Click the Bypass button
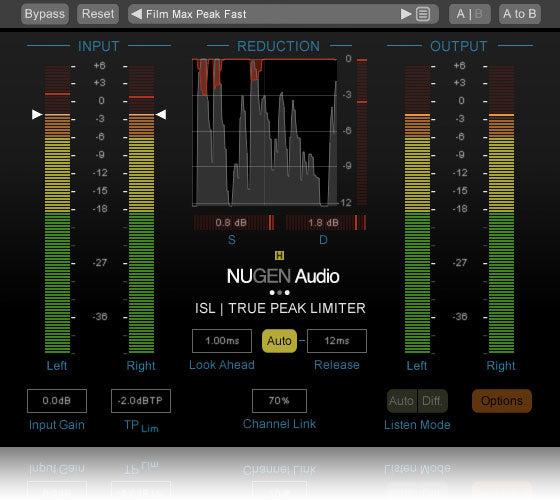This screenshot has height=500, width=560. tap(45, 14)
